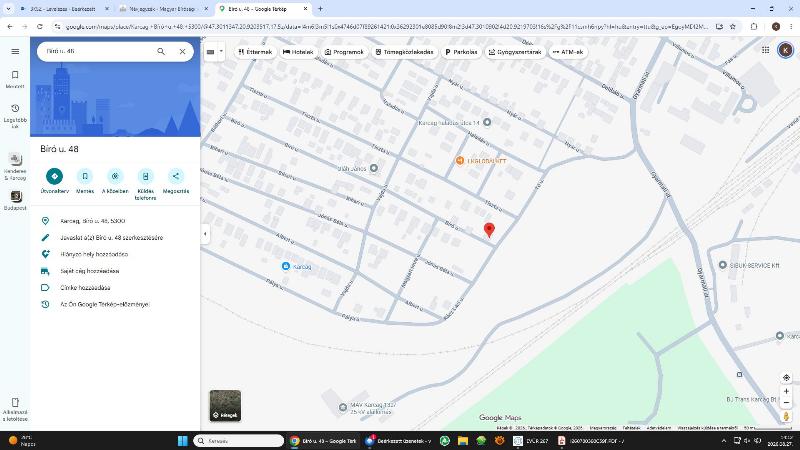Screen dimensions: 800x450
Task: Open the Mentett (saved places) sidebar item
Action: [15, 79]
